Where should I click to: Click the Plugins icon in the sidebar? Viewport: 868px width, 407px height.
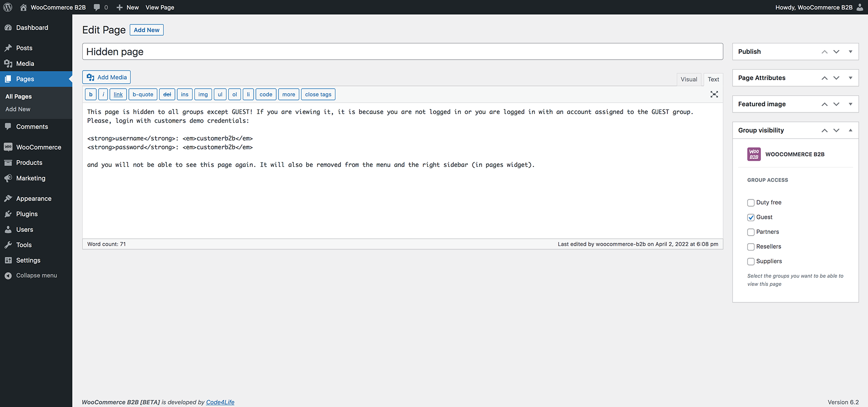(x=8, y=214)
